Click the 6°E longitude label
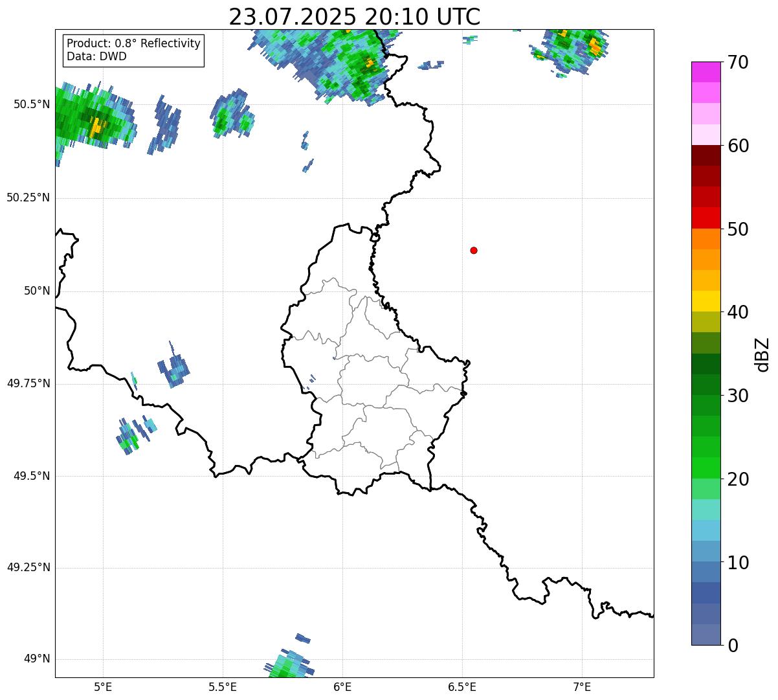Viewport: 778px width, 700px height. 342,686
